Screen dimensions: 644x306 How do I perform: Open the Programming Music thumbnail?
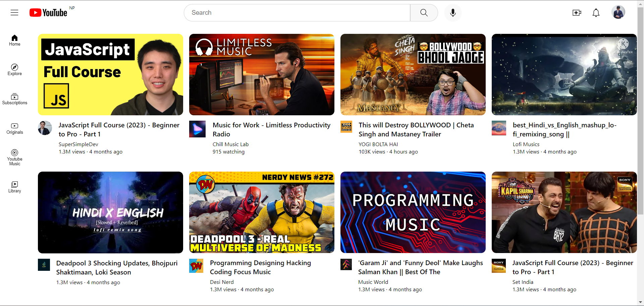pyautogui.click(x=413, y=212)
